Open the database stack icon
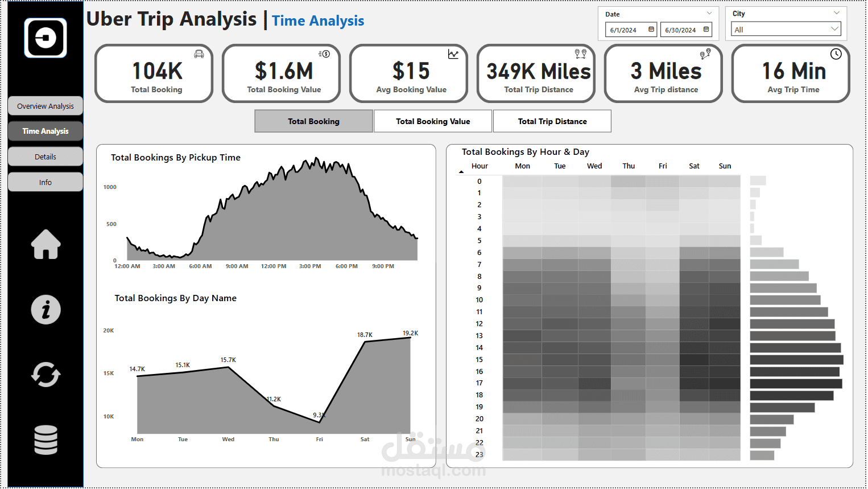This screenshot has height=489, width=868. click(x=46, y=440)
